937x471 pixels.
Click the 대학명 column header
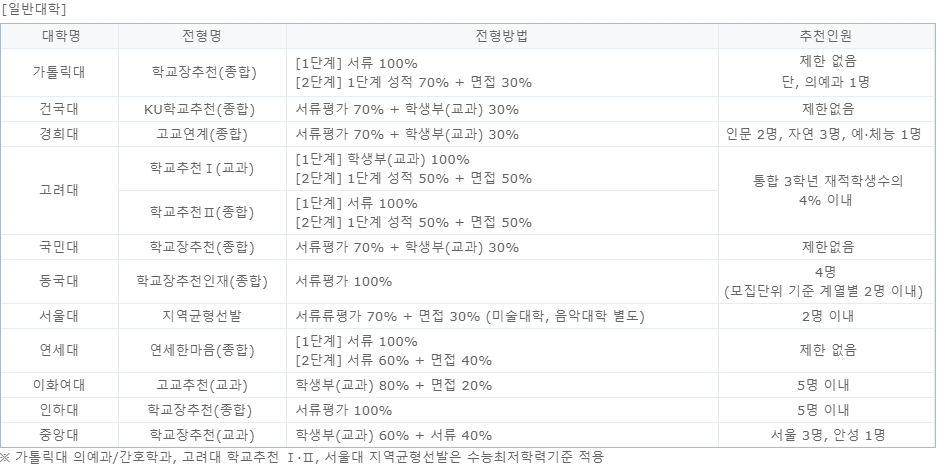click(59, 36)
